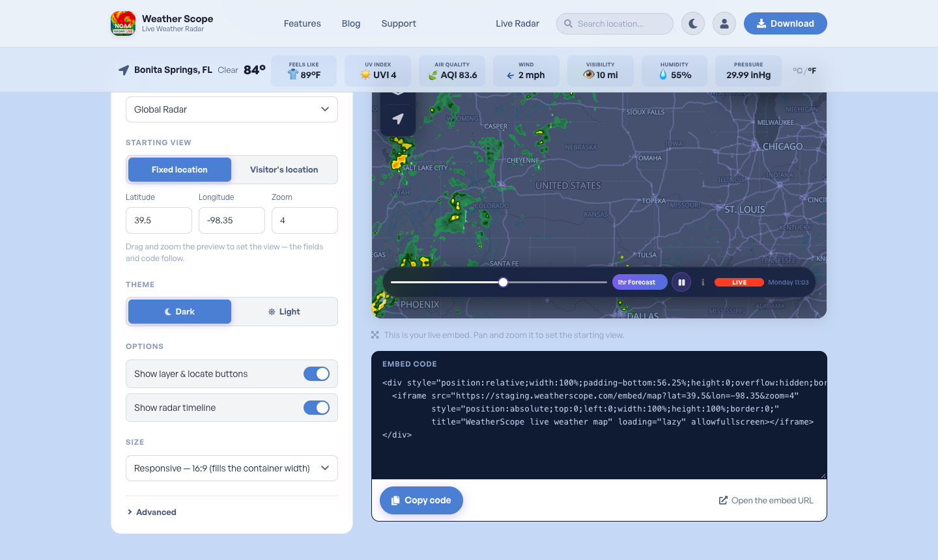Click the red LIVE indicator button

point(739,283)
